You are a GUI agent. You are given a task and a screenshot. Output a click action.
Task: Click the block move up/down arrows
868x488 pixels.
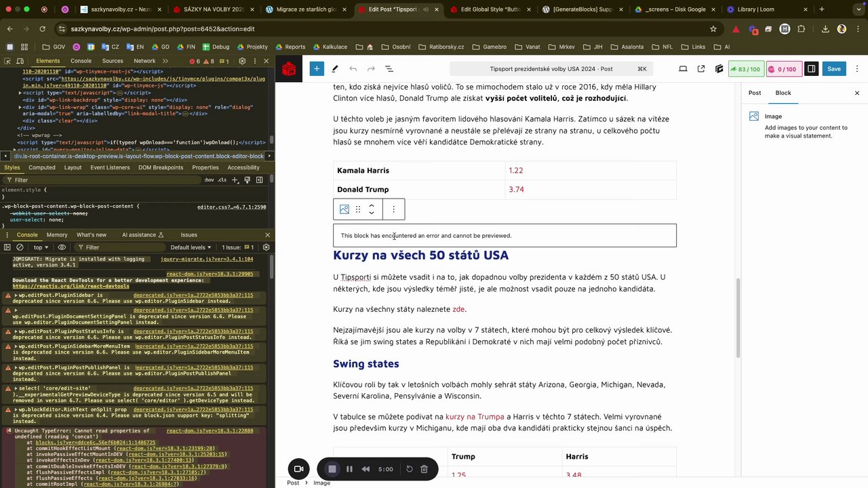pyautogui.click(x=372, y=209)
